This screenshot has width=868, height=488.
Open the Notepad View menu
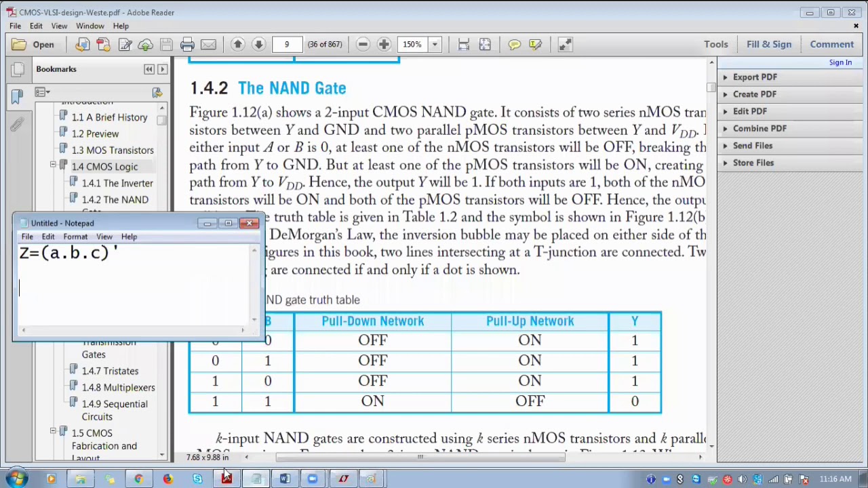click(104, 237)
